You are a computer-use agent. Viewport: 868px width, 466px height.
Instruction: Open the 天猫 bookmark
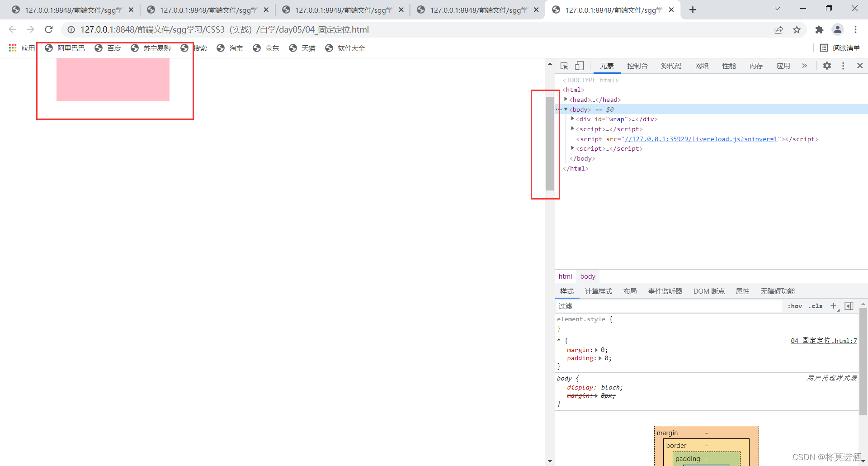point(302,48)
